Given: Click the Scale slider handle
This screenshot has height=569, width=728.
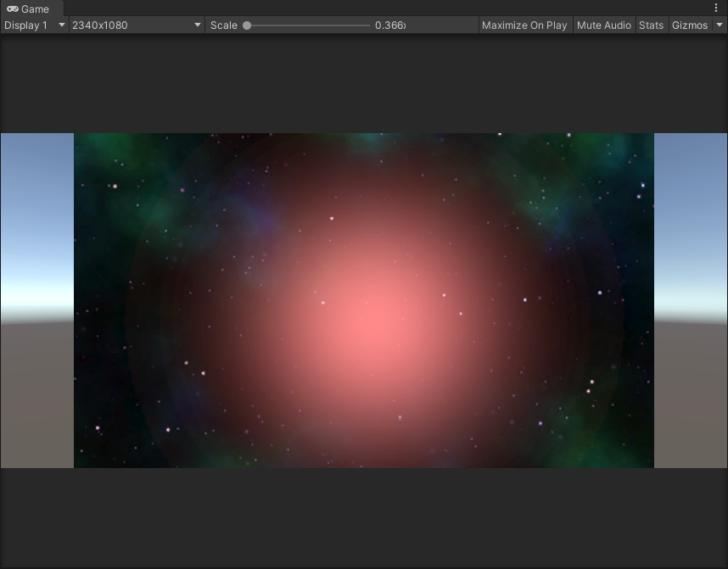Looking at the screenshot, I should 247,25.
